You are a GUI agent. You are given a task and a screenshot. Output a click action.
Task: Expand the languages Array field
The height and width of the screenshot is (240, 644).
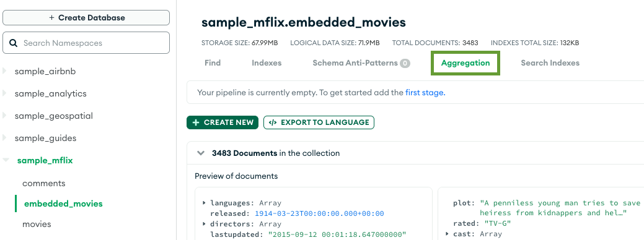[204, 203]
